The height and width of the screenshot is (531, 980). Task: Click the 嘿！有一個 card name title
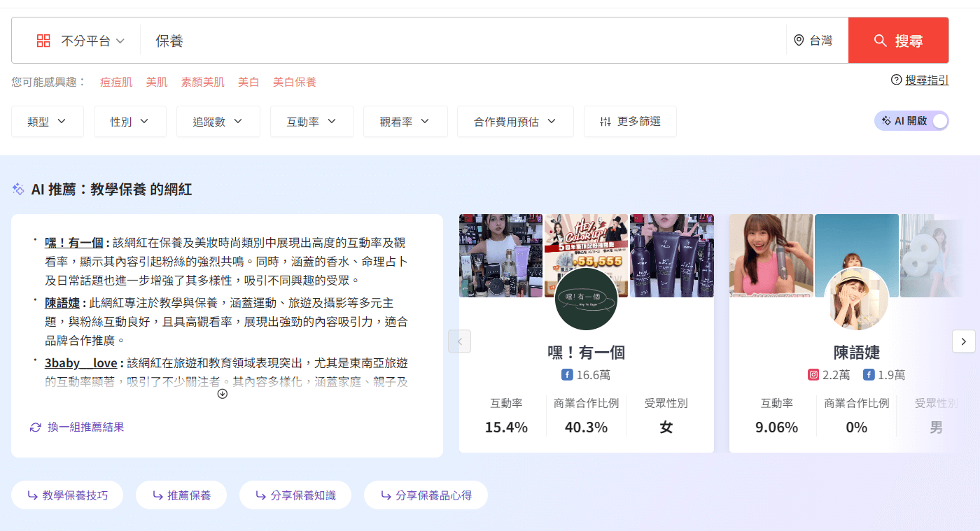click(x=586, y=352)
